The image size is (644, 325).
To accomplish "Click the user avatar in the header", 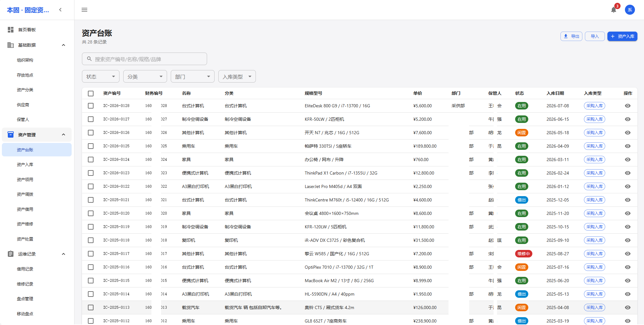I will (630, 10).
